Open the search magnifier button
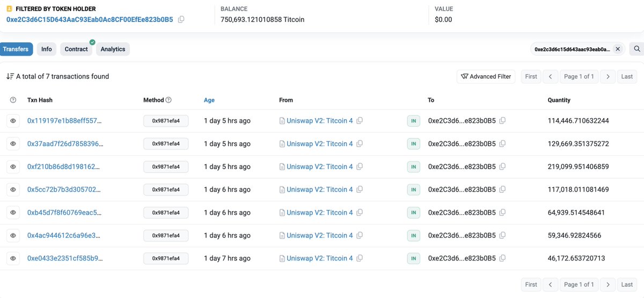The image size is (644, 298). tap(637, 49)
